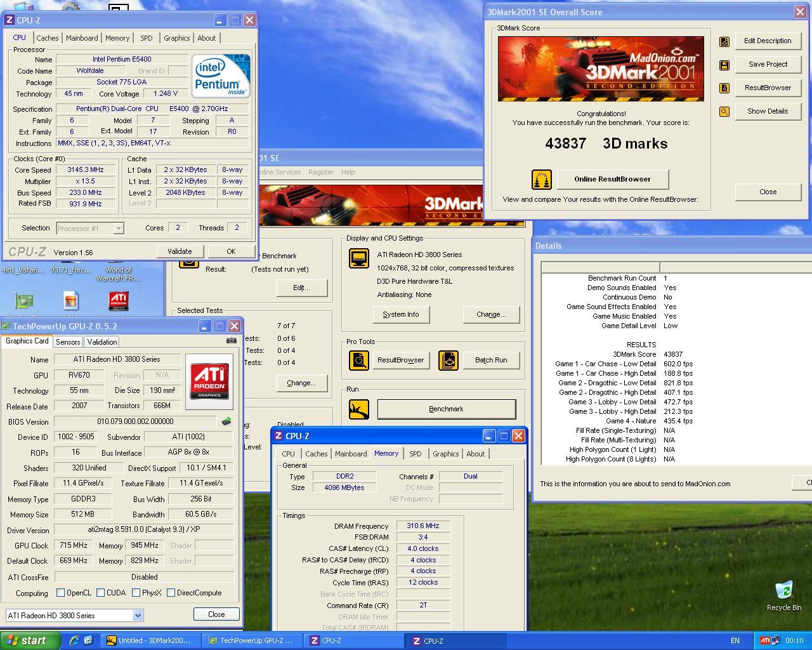
Task: Click the Edit Description icon in 3DMark score window
Action: pos(724,41)
